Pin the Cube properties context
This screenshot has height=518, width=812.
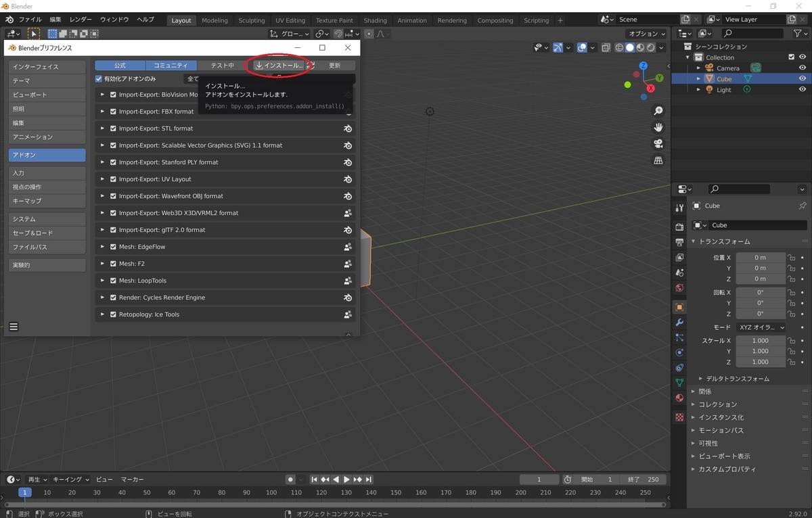tap(803, 206)
